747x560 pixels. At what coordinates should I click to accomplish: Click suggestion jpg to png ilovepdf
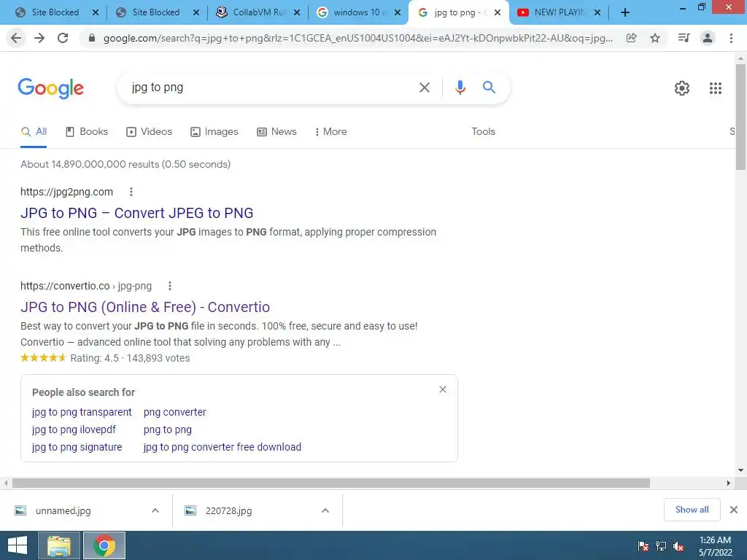click(74, 430)
